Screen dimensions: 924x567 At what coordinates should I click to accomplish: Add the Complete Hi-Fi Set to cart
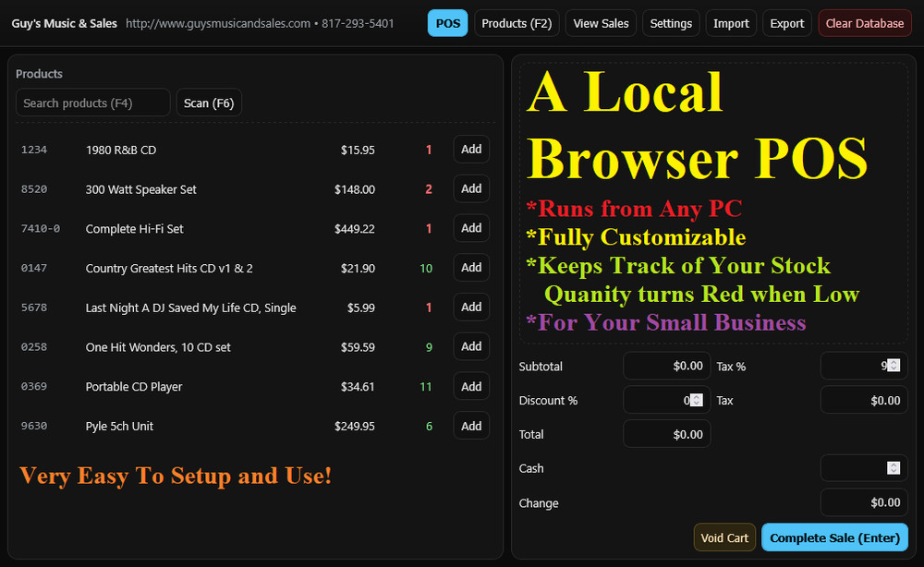point(471,228)
